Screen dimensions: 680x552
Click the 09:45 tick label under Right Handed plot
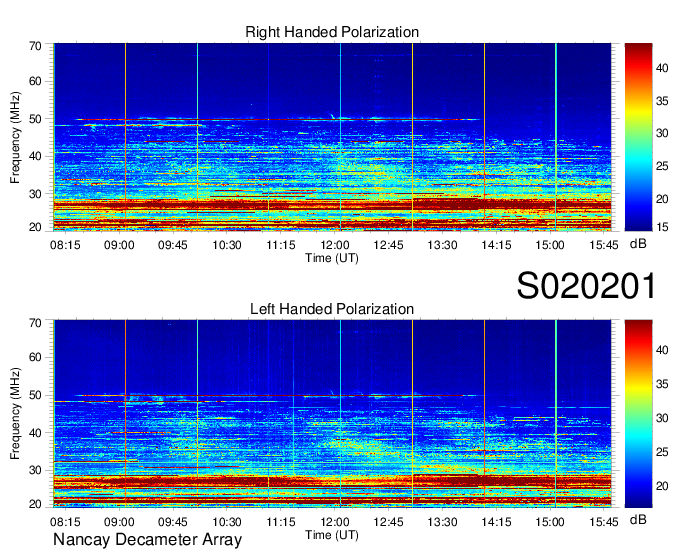[173, 245]
